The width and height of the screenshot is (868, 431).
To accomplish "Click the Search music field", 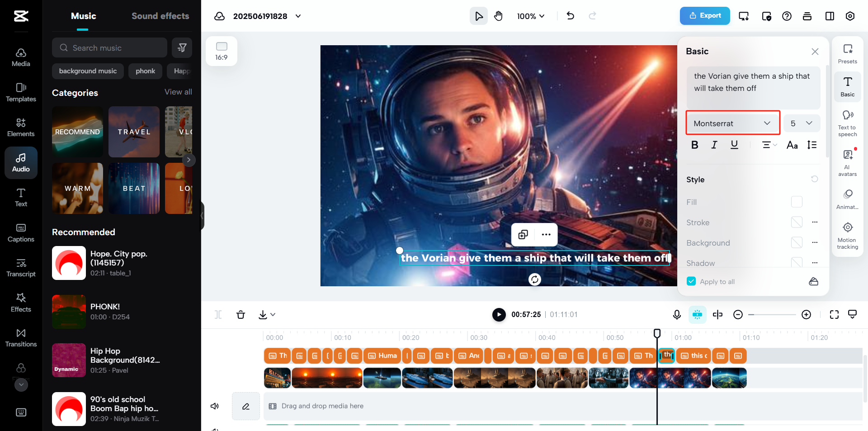I will [109, 47].
